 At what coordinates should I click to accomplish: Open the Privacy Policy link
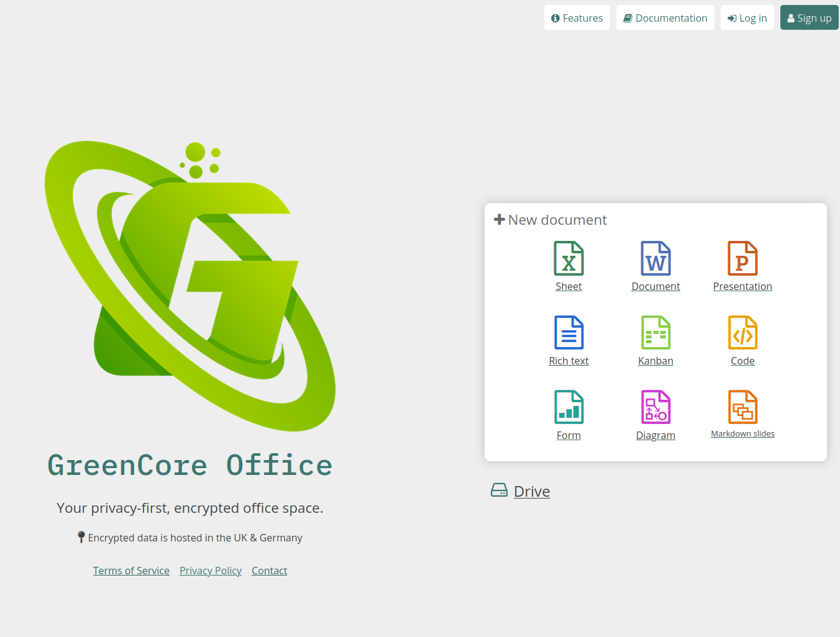pyautogui.click(x=211, y=571)
